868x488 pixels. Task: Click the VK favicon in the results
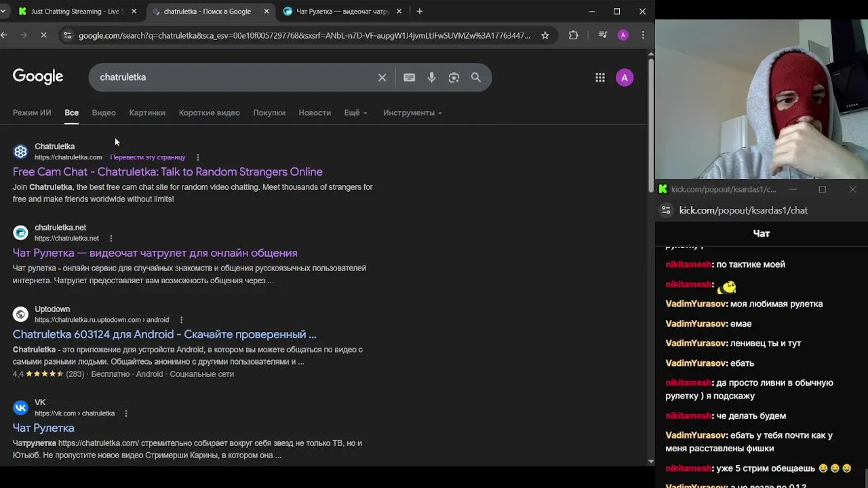20,407
